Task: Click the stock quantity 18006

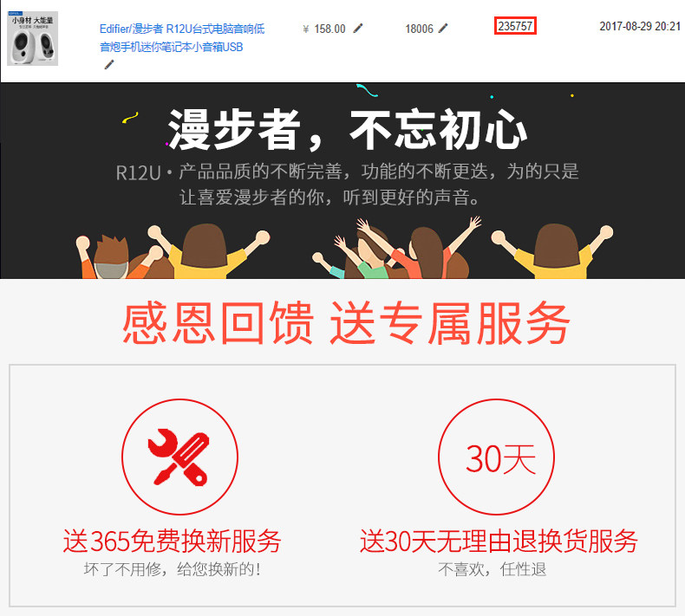Action: [x=419, y=29]
